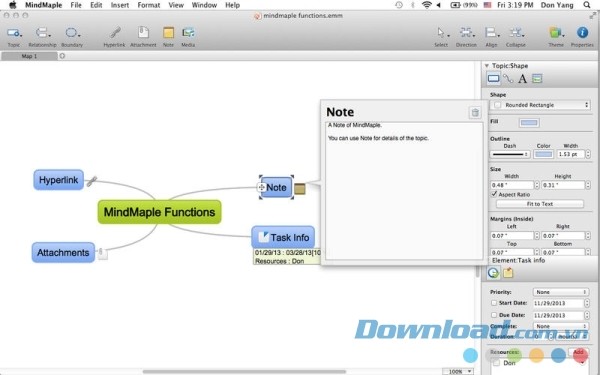Viewport: 600px width, 375px height.
Task: Click the size Height input field
Action: click(563, 185)
